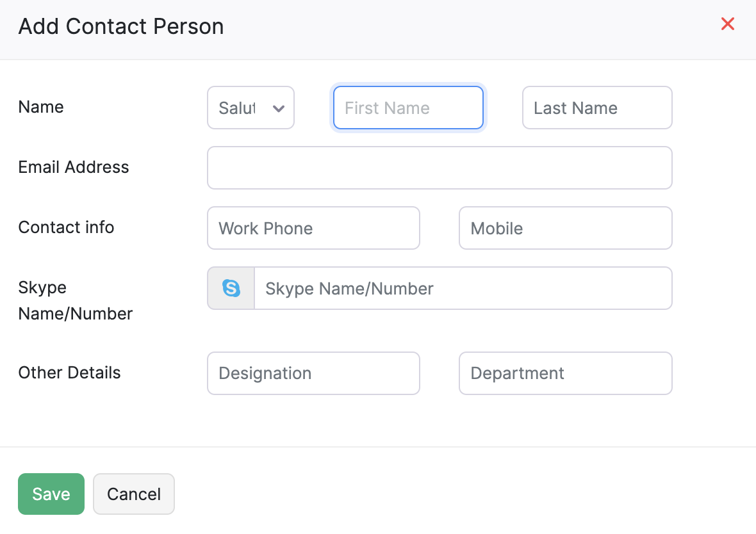Click the Skype Name/Number label
The width and height of the screenshot is (756, 534).
coord(75,300)
